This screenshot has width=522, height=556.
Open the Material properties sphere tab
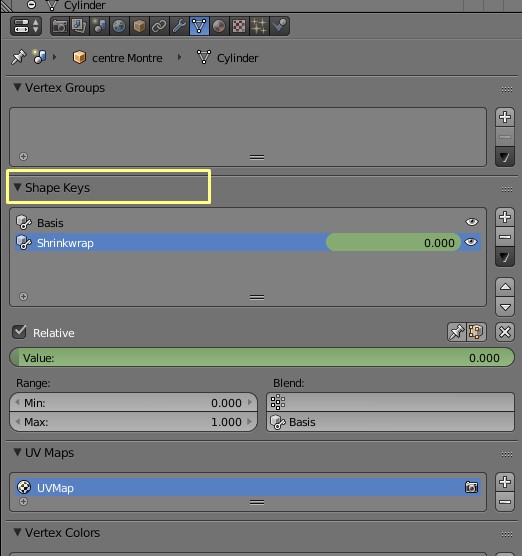coord(219,26)
